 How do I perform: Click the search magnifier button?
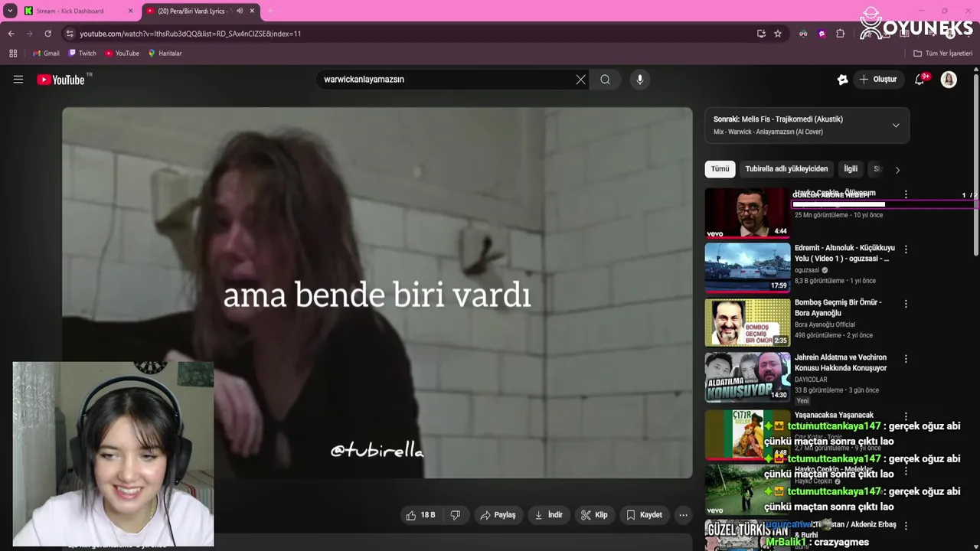point(605,80)
